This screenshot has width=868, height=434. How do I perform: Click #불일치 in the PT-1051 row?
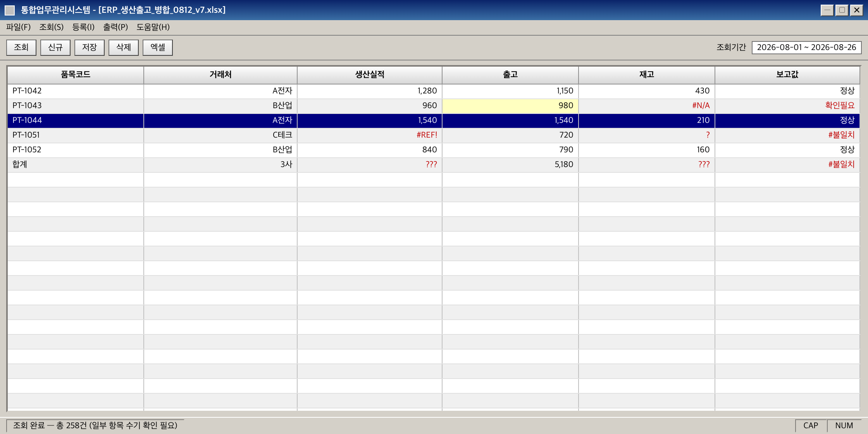click(787, 135)
